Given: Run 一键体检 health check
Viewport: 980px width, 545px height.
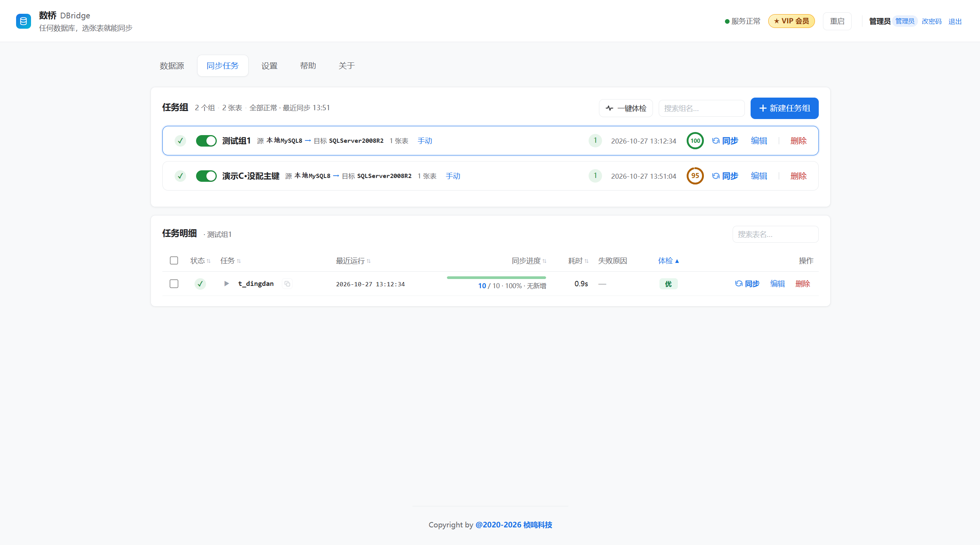Looking at the screenshot, I should pyautogui.click(x=626, y=108).
